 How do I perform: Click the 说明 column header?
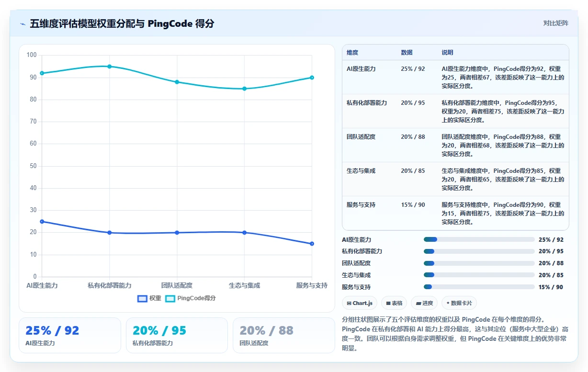447,53
